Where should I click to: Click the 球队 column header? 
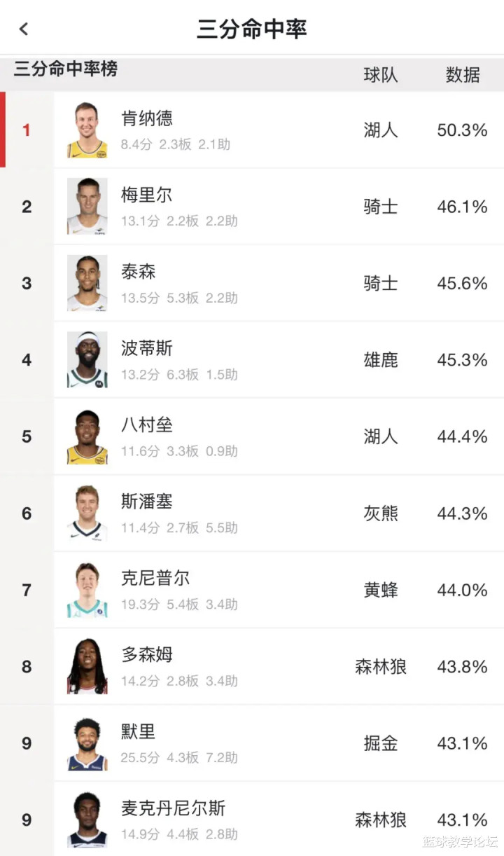click(x=380, y=75)
